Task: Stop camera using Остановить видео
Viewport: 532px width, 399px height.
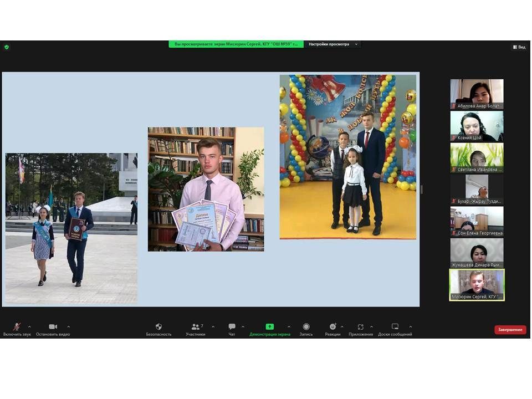Action: [53, 327]
